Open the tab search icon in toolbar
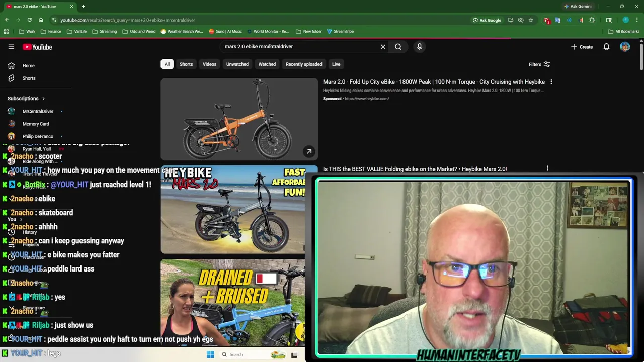The width and height of the screenshot is (644, 362). [609, 20]
